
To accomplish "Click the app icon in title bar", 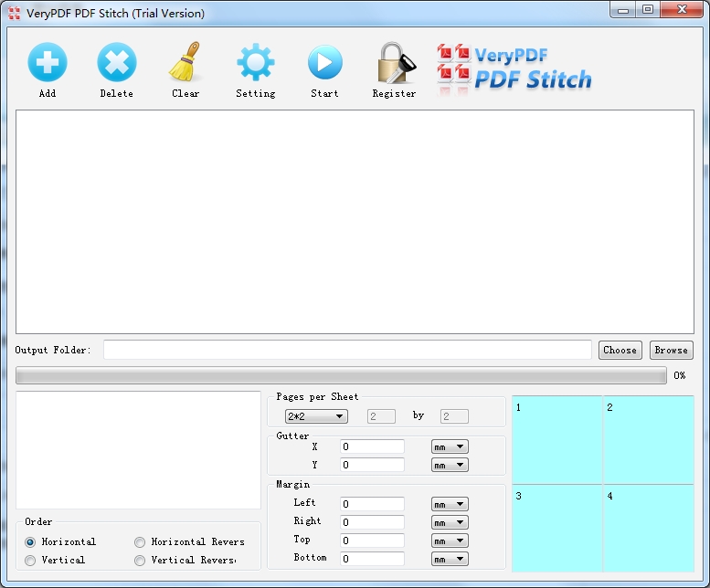I will click(x=14, y=13).
